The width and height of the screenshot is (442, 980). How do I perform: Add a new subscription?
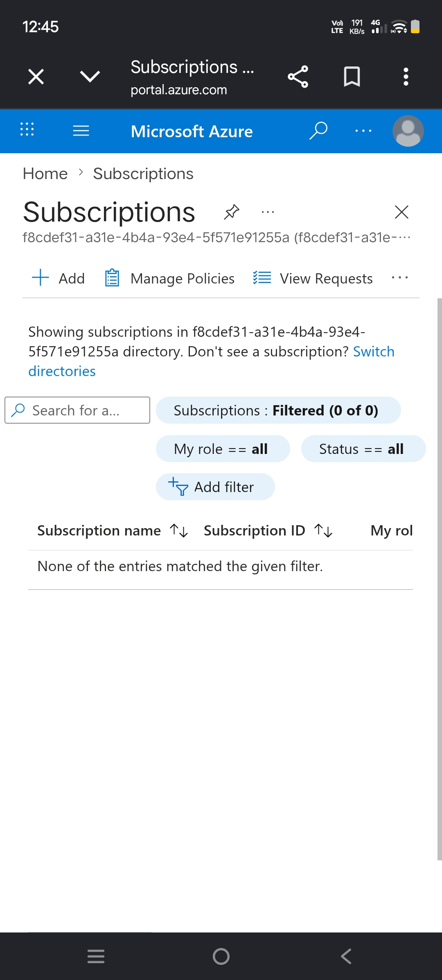[58, 278]
